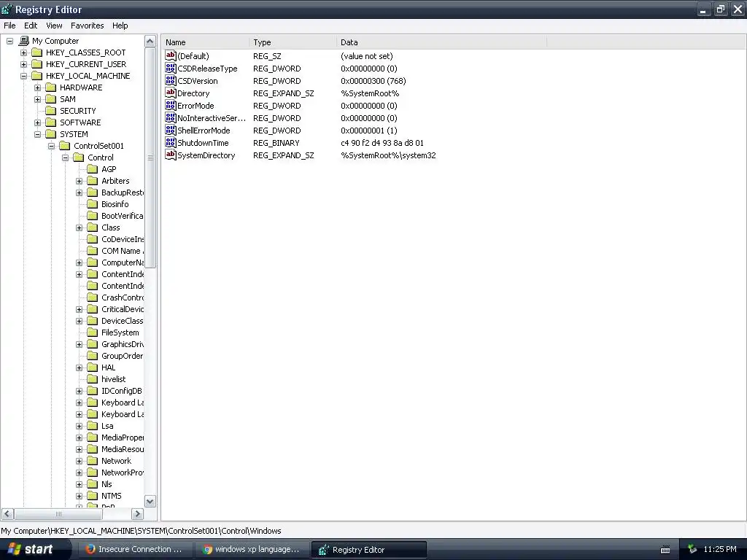Select the GroupOrder key in tree
The image size is (747, 560).
pyautogui.click(x=122, y=356)
